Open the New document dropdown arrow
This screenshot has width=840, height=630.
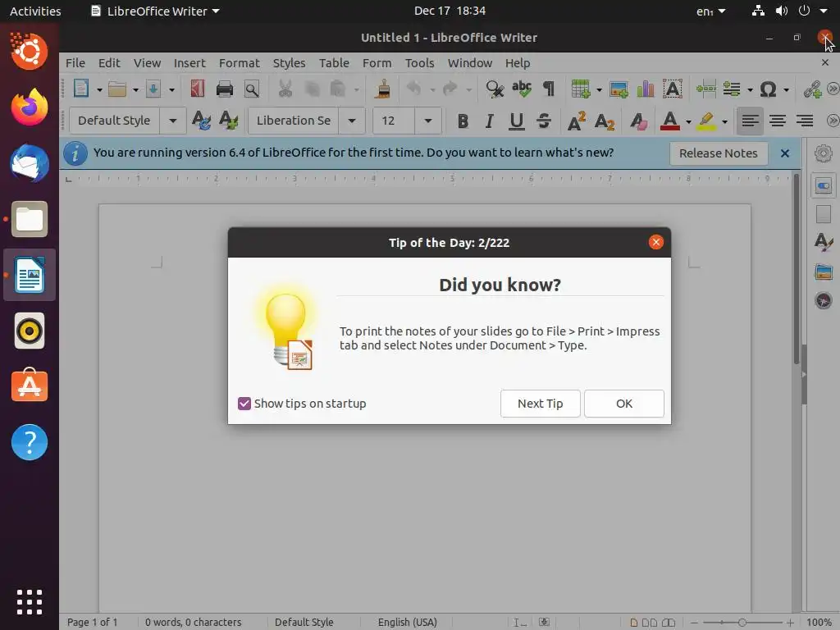coord(99,89)
